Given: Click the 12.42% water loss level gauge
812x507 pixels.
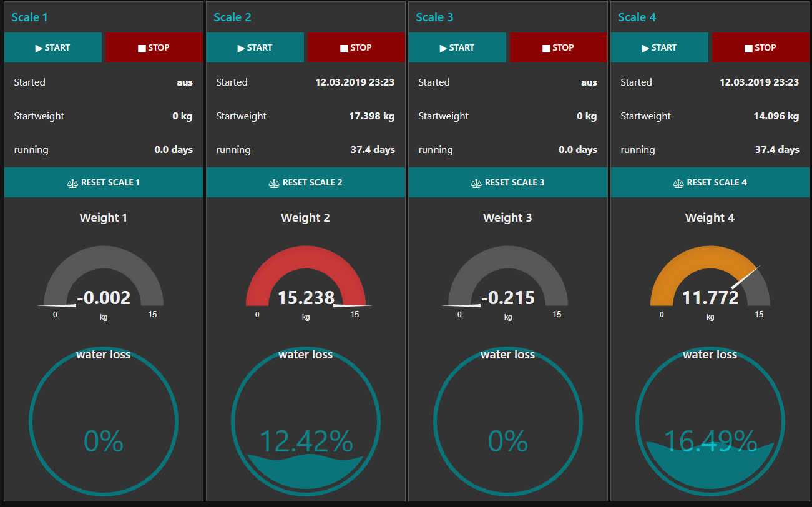Looking at the screenshot, I should 306,421.
